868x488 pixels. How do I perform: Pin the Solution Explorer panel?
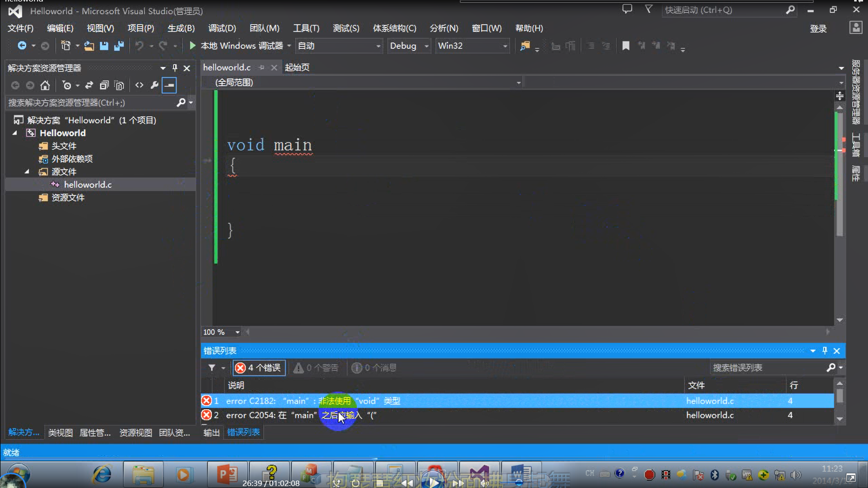(x=175, y=68)
